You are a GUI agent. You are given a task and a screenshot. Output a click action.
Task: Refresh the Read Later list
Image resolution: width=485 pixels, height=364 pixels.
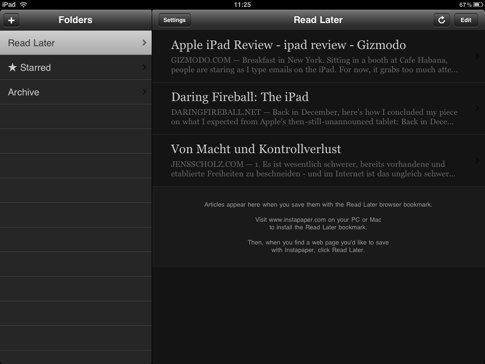441,20
